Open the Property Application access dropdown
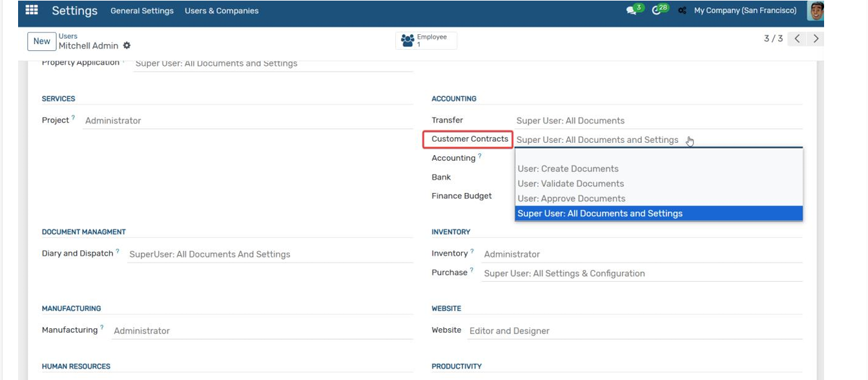This screenshot has width=868, height=380. coord(273,63)
